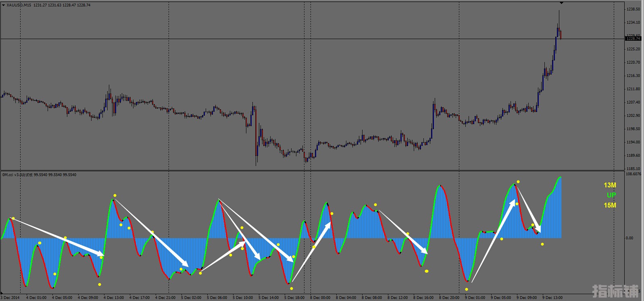Click the 9 Dec 13:00 time axis label
This screenshot has width=644, height=301.
click(552, 298)
